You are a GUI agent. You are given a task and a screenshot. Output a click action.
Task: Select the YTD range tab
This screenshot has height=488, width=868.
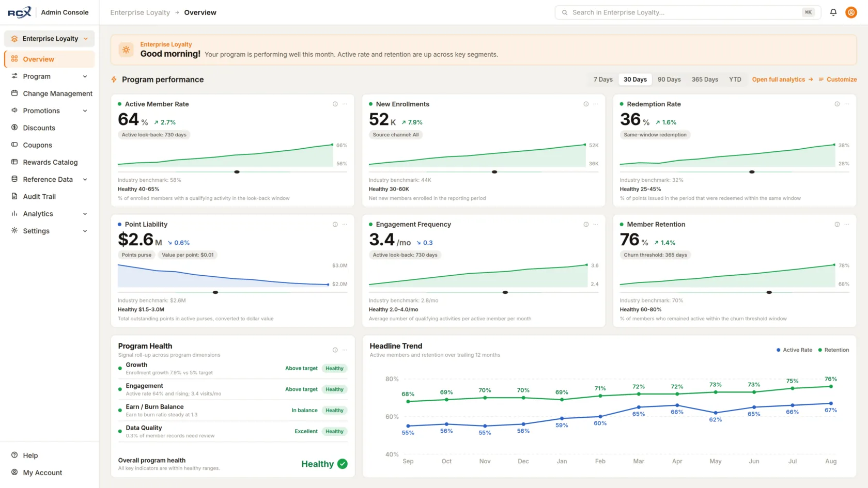click(735, 80)
